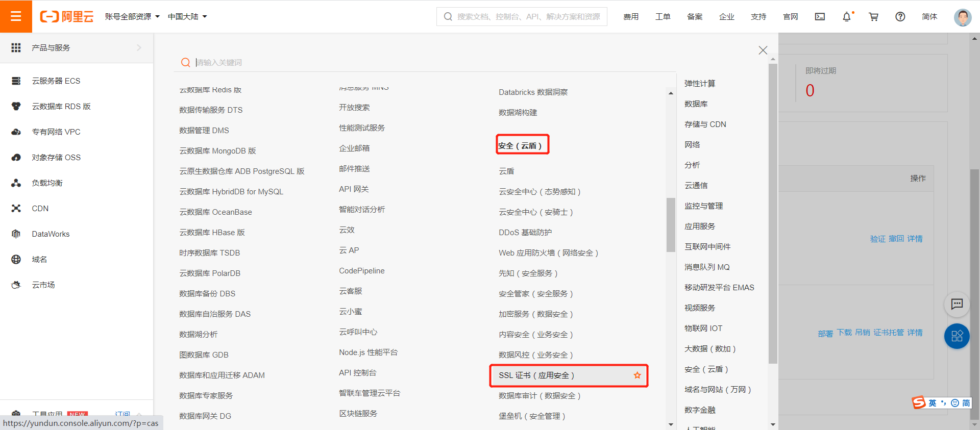980x430 pixels.
Task: Click the blue floating grid button
Action: 957,336
